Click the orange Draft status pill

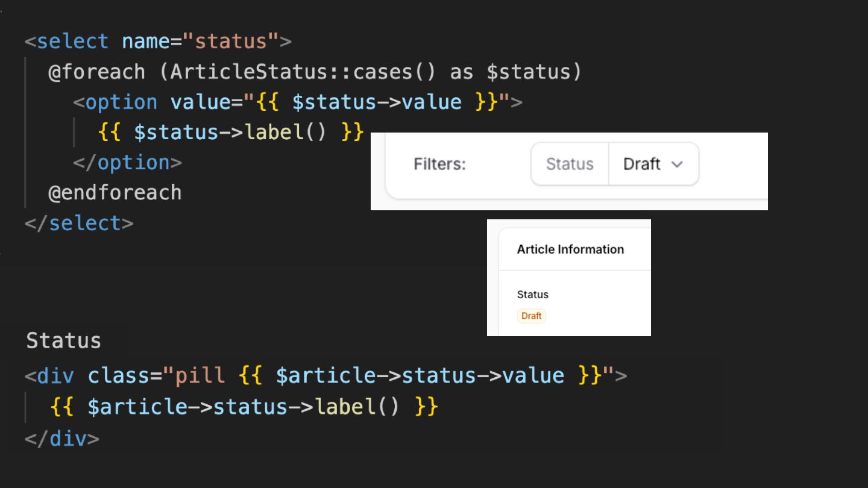click(x=531, y=316)
